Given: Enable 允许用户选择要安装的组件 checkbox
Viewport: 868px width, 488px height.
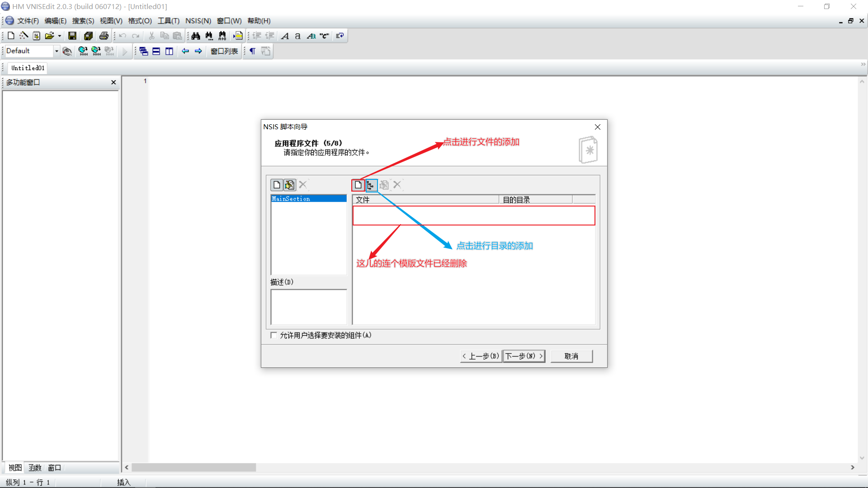Looking at the screenshot, I should (274, 335).
